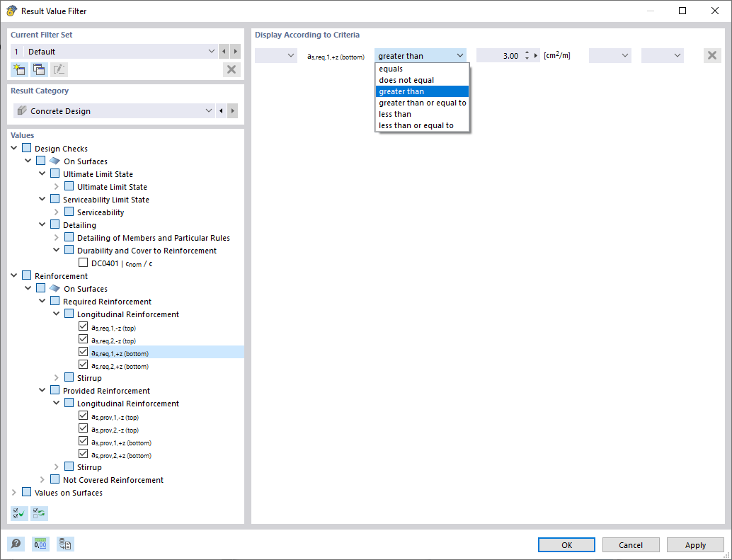
Task: Go to next result category arrow
Action: point(232,111)
